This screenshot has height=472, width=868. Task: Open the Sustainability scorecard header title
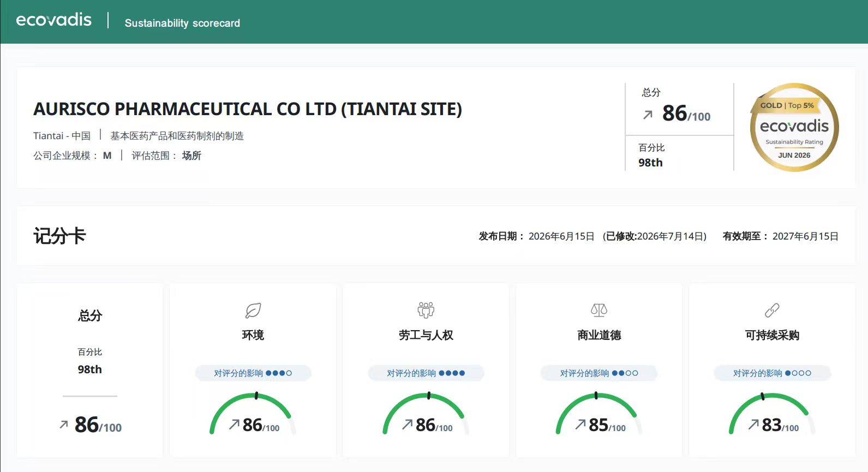[x=182, y=23]
